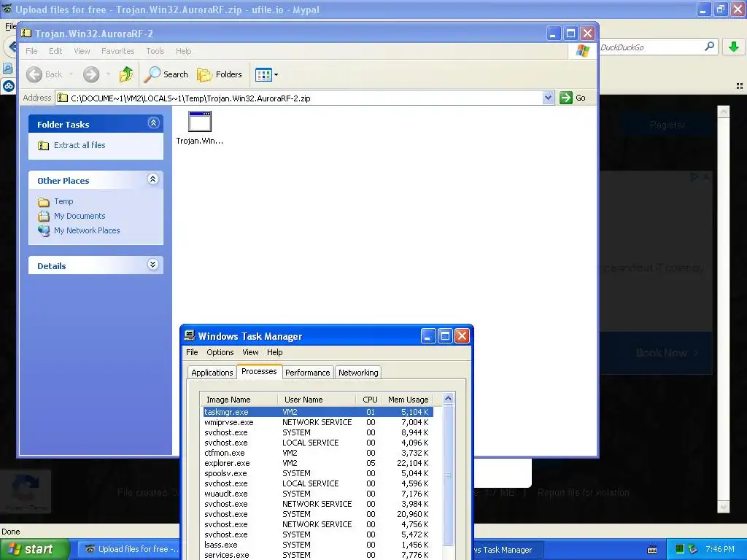The image size is (747, 560).
Task: Open the Tools menu in Explorer
Action: 155,51
